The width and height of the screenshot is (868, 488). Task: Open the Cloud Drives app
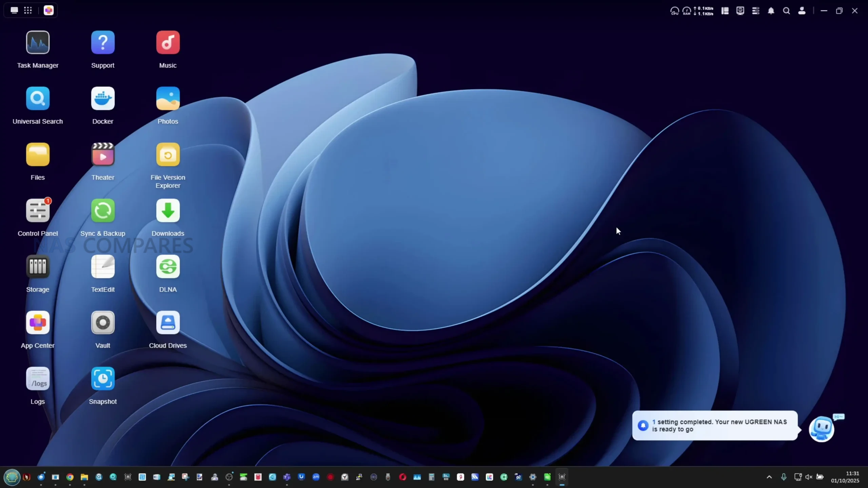(168, 323)
